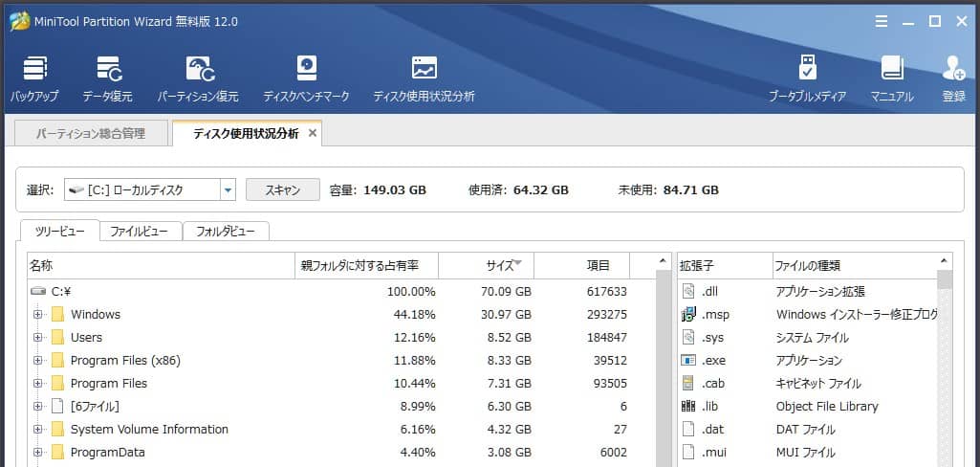
Task: Sort by 項目 column header
Action: click(x=581, y=266)
